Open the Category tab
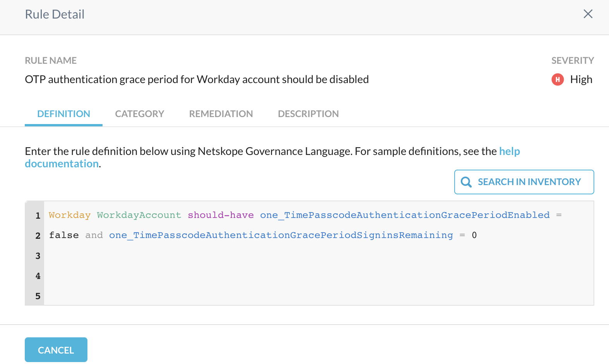The height and width of the screenshot is (364, 609). (x=140, y=114)
